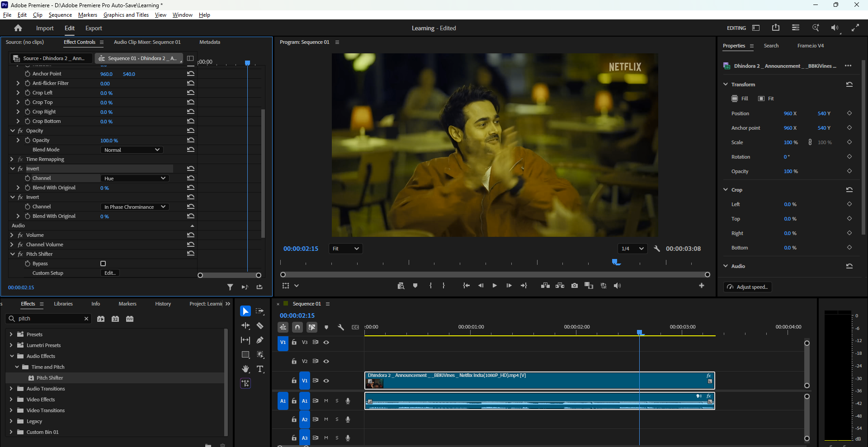Expand the Video Effects folder
The height and width of the screenshot is (447, 868).
(11, 400)
